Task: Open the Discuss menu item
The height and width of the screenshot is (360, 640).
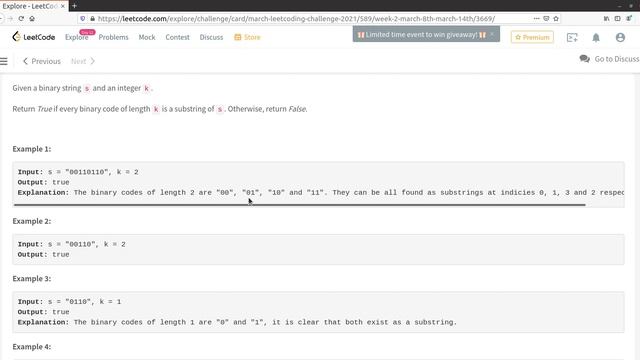Action: tap(211, 37)
